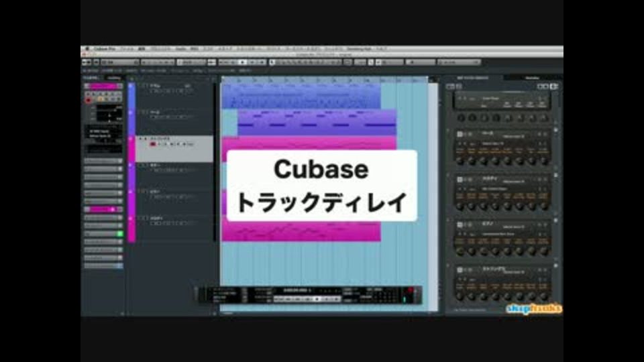This screenshot has height=362, width=644.
Task: Toggle record enable on the selected grey track
Action: pyautogui.click(x=153, y=145)
